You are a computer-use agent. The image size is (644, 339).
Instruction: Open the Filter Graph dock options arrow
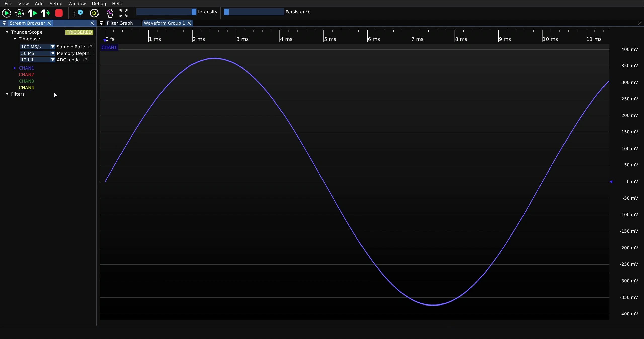(101, 23)
